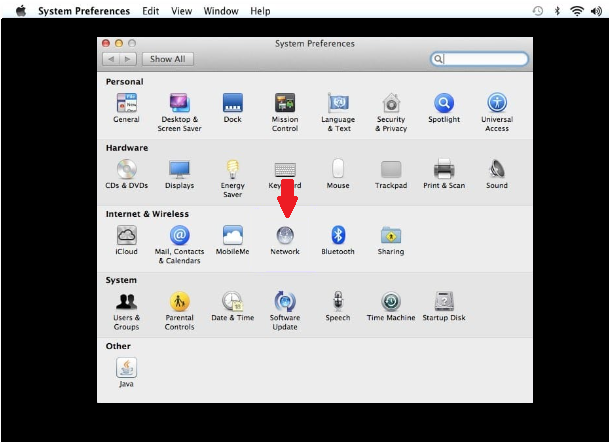The height and width of the screenshot is (442, 609).
Task: Open the Sharing folder icon
Action: click(x=391, y=236)
